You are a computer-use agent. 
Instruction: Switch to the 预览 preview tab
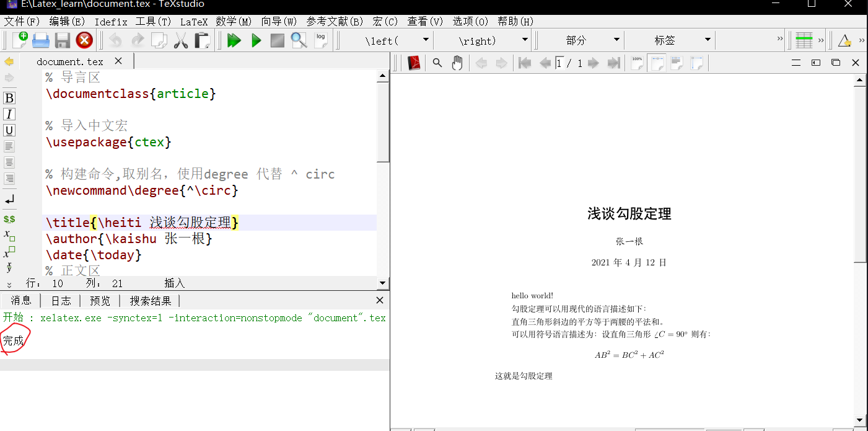click(x=100, y=301)
